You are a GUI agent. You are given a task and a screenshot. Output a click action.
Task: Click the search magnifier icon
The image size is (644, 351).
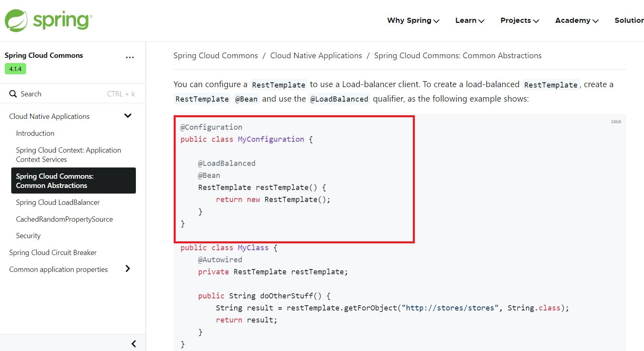[x=13, y=94]
